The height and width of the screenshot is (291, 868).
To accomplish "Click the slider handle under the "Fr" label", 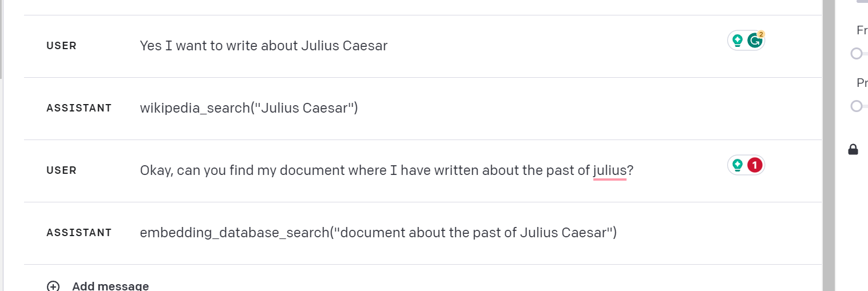I will click(x=856, y=54).
